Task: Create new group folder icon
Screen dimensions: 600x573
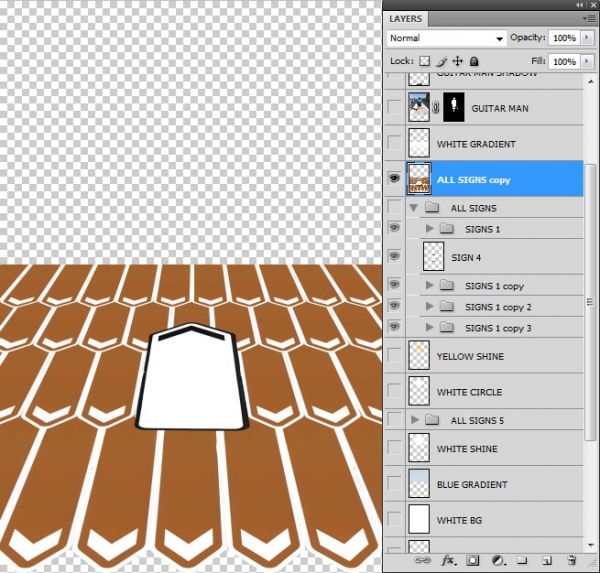Action: coord(522,560)
